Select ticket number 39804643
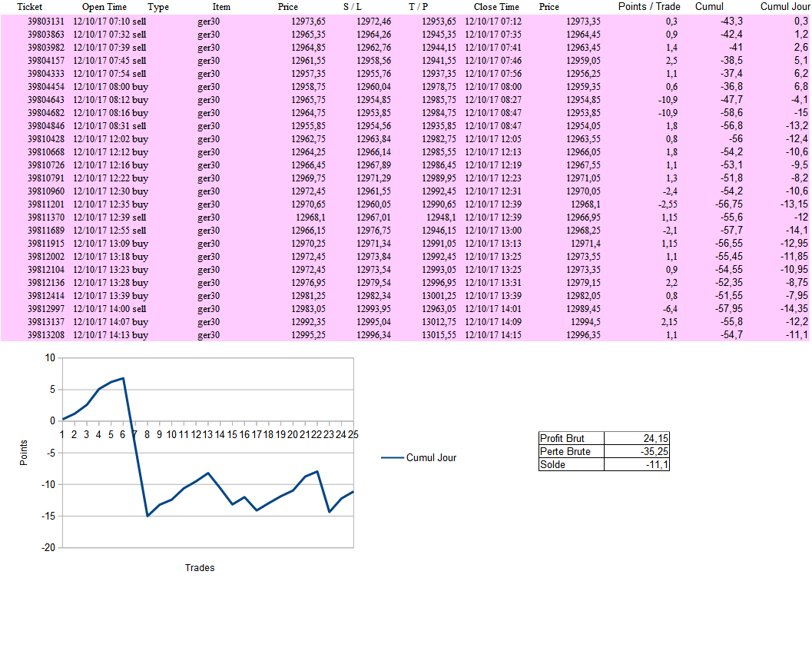Screen dimensions: 812x651 [46, 99]
